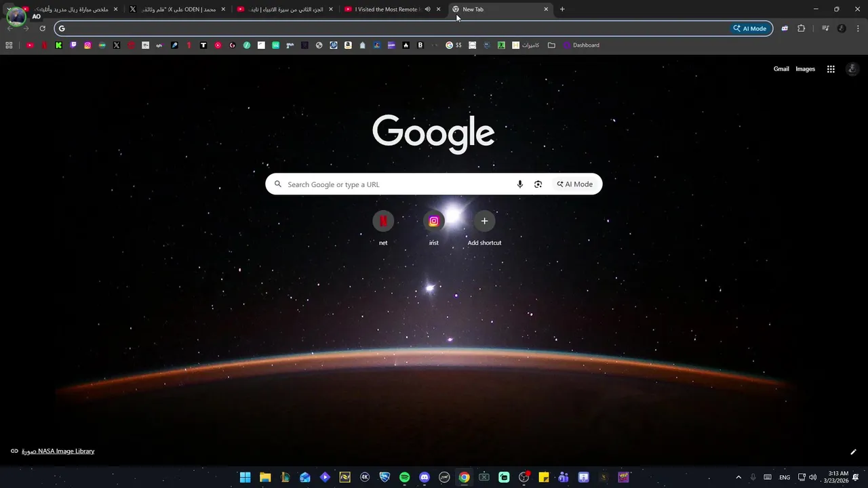868x488 pixels.
Task: Click AI Mode in the Google search box
Action: tap(575, 184)
